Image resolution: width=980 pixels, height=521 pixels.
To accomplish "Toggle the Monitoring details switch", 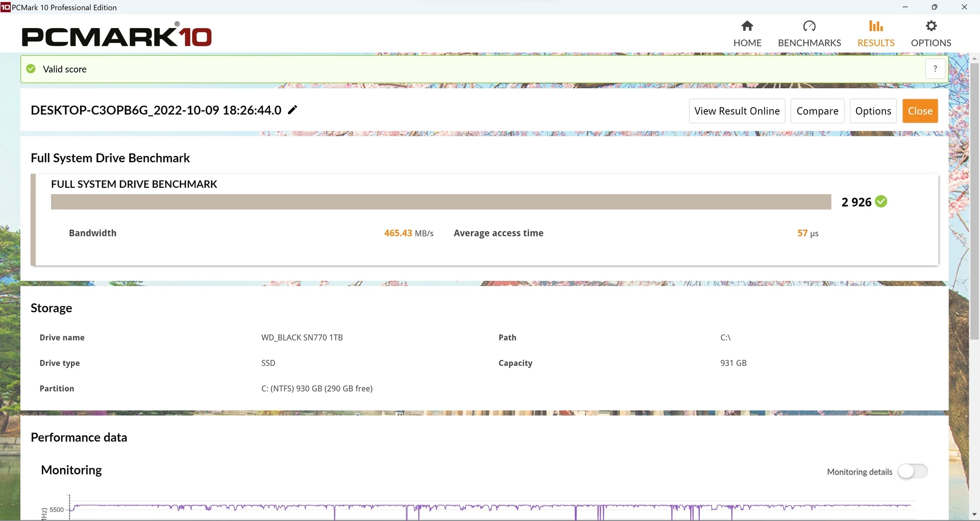I will 913,471.
